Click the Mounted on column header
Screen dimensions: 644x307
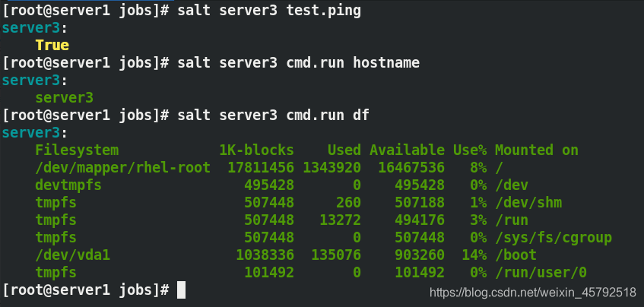pos(536,150)
